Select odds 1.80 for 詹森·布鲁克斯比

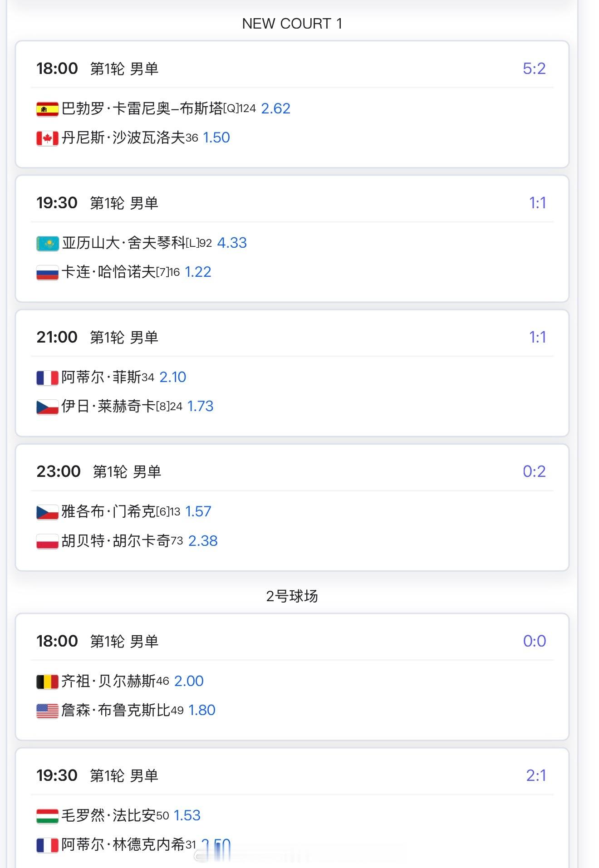click(x=201, y=710)
